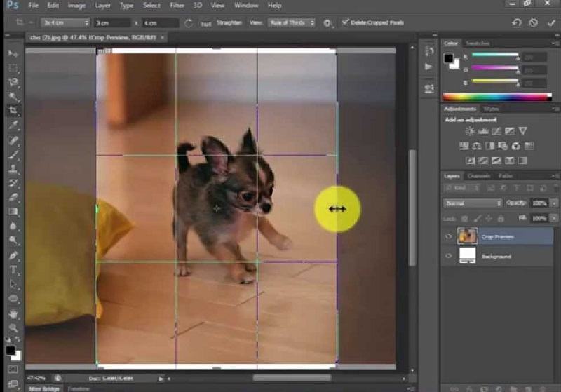Image resolution: width=561 pixels, height=392 pixels.
Task: Select the Path Selection tool
Action: point(13,284)
